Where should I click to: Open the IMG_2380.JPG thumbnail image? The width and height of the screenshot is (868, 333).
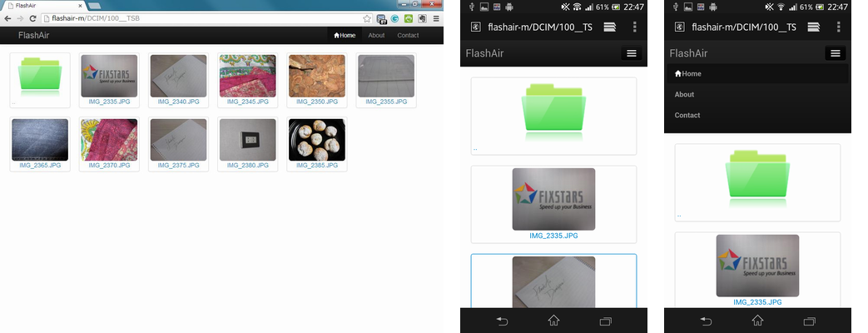point(247,140)
